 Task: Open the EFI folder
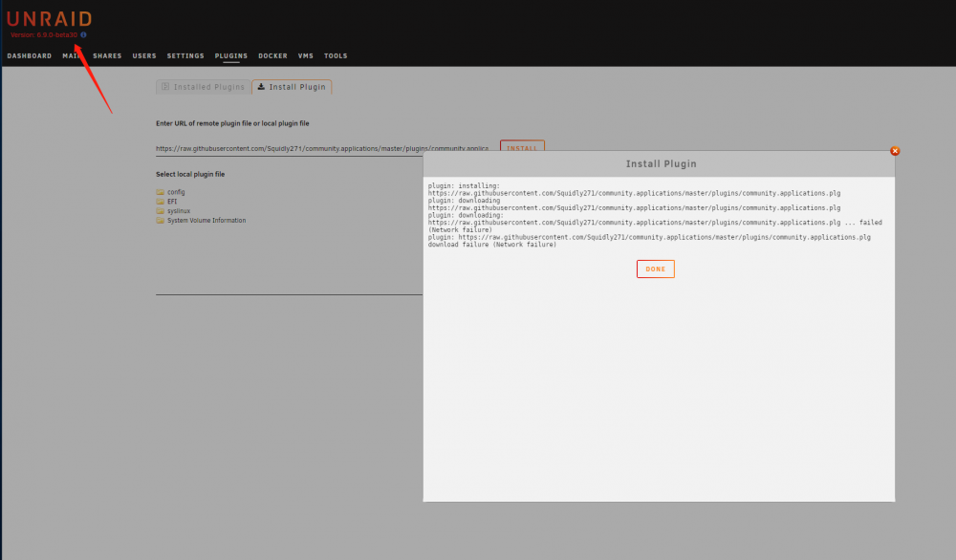[x=172, y=202]
